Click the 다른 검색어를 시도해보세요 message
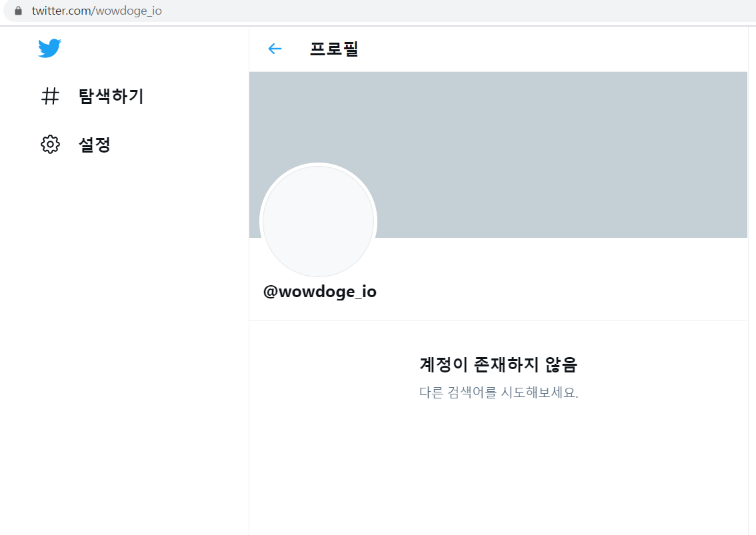Image resolution: width=756 pixels, height=535 pixels. point(499,392)
